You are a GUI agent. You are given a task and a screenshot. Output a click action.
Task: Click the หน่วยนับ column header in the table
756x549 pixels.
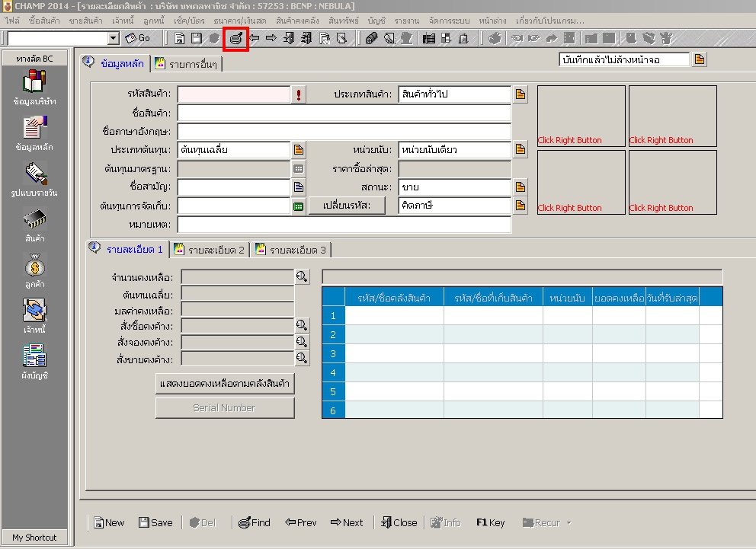coord(568,298)
